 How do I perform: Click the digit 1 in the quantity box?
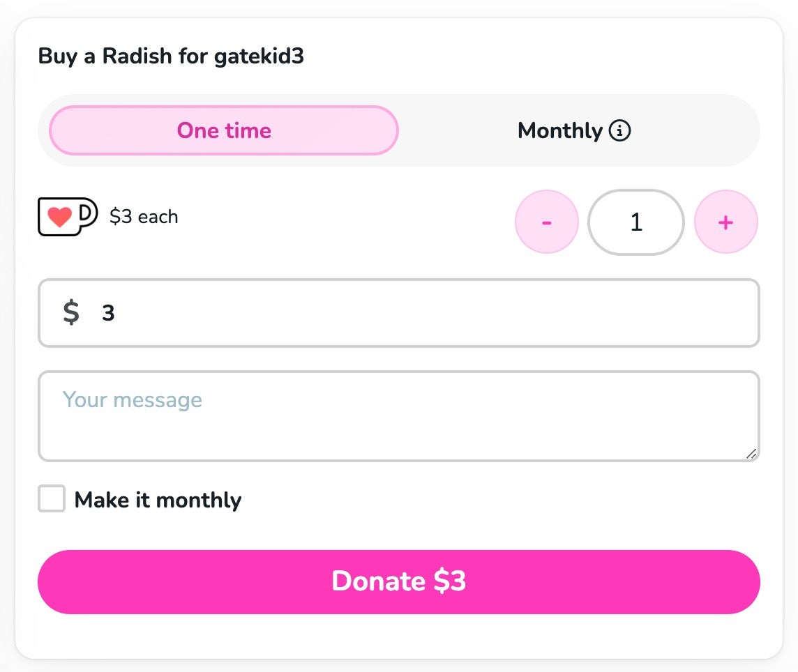click(x=635, y=222)
